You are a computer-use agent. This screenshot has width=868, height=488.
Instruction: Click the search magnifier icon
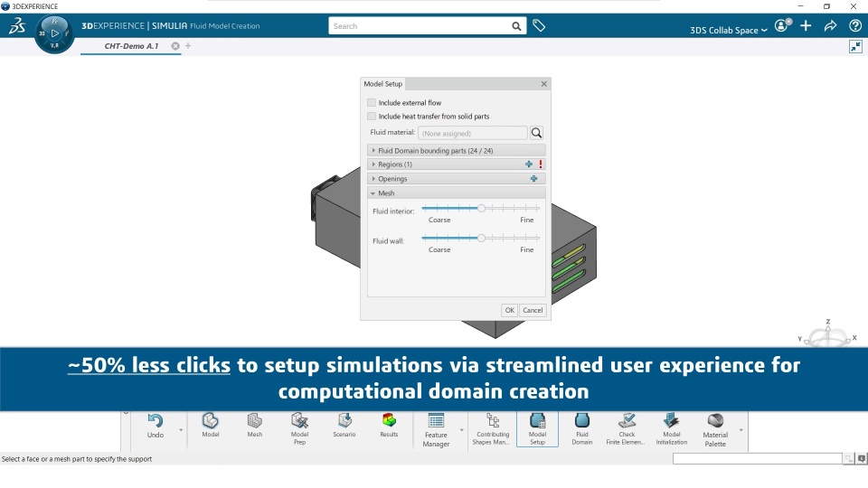tap(516, 26)
